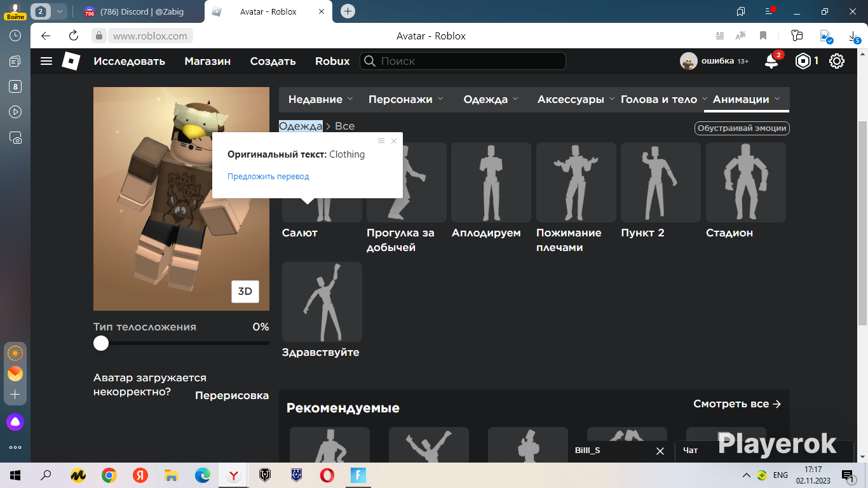This screenshot has height=488, width=868.
Task: Close the translation popup with X
Action: tap(394, 141)
